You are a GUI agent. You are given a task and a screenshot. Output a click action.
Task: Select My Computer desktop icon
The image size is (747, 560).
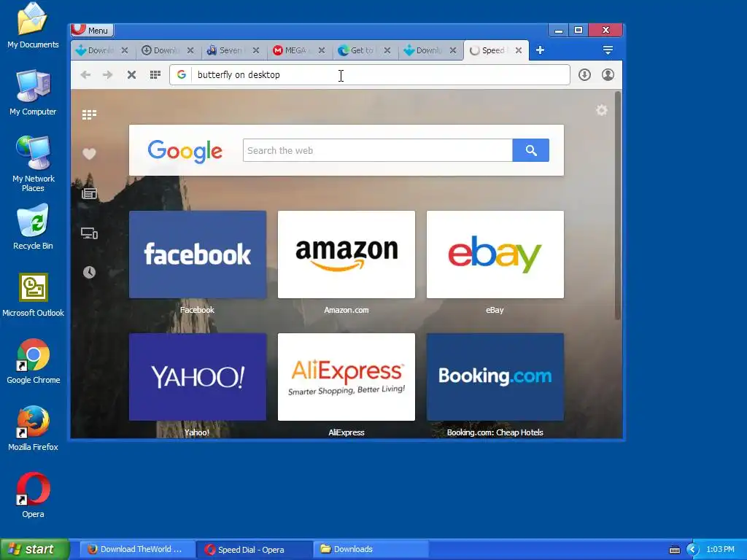pyautogui.click(x=33, y=93)
